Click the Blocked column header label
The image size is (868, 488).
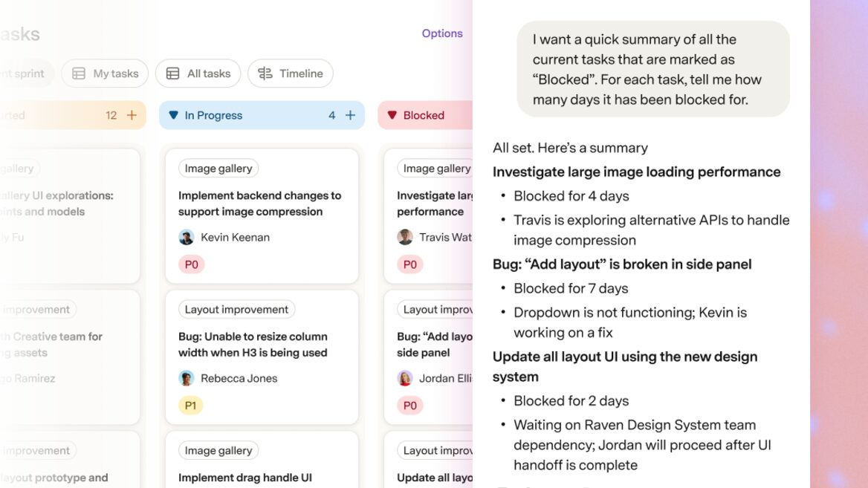[x=424, y=115]
